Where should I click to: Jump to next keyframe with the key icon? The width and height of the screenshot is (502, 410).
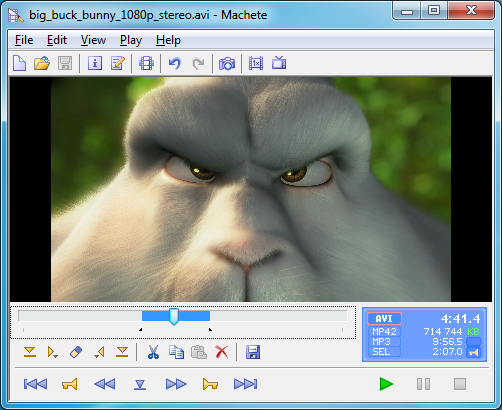(x=210, y=384)
